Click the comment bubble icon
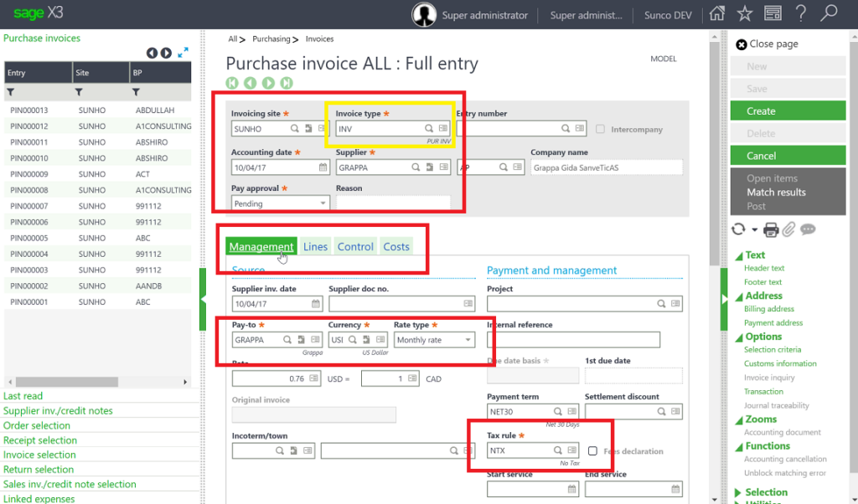The width and height of the screenshot is (858, 504). [x=808, y=229]
